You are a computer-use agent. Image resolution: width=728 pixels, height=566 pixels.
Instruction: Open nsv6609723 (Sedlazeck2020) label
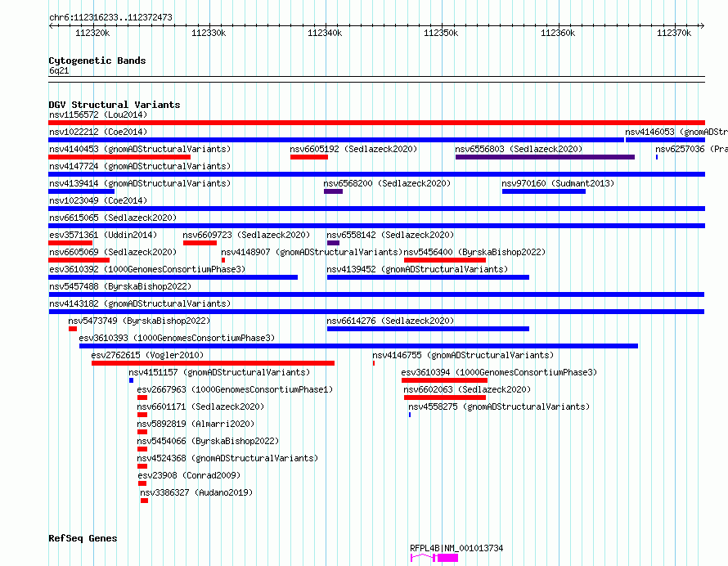point(246,235)
